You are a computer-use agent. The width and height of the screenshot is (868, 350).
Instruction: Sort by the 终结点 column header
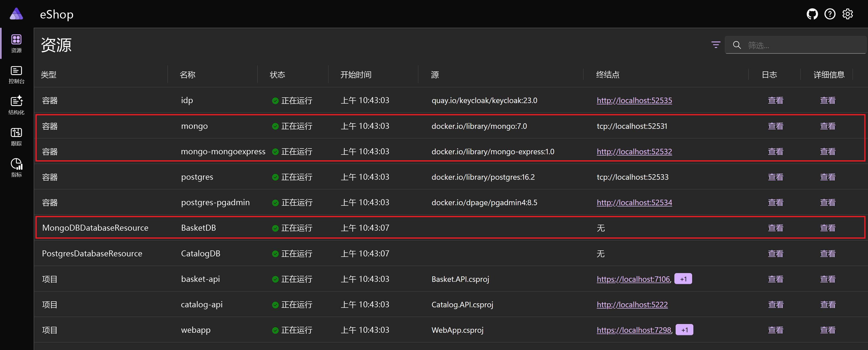(608, 74)
